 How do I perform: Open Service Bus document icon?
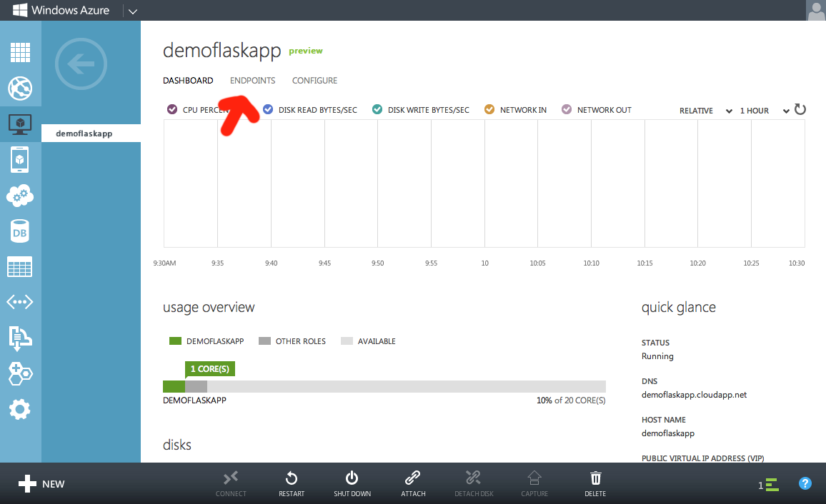tap(20, 338)
